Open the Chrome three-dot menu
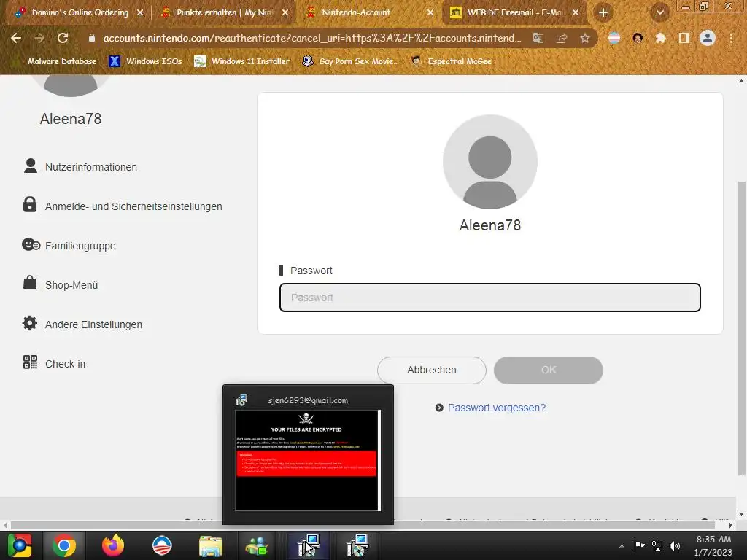This screenshot has height=560, width=747. point(731,38)
